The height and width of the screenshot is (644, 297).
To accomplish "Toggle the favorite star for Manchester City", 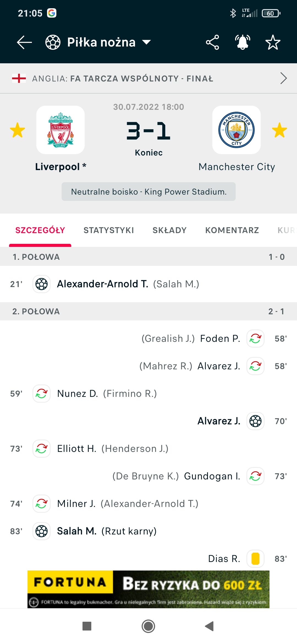I will 279,130.
